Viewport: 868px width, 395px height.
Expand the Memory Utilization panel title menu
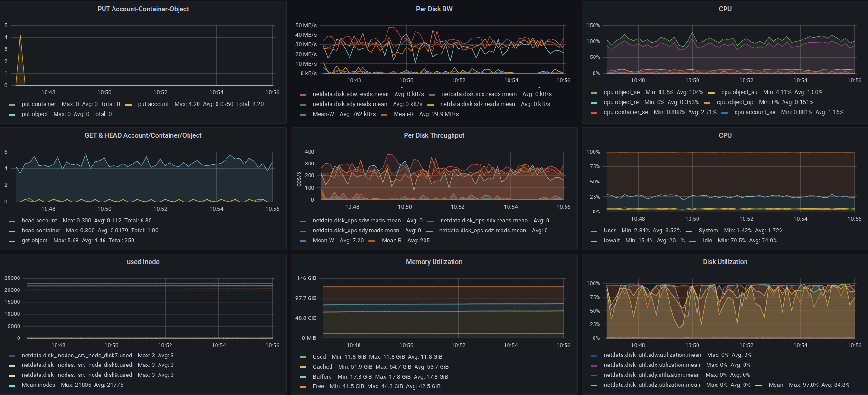434,262
